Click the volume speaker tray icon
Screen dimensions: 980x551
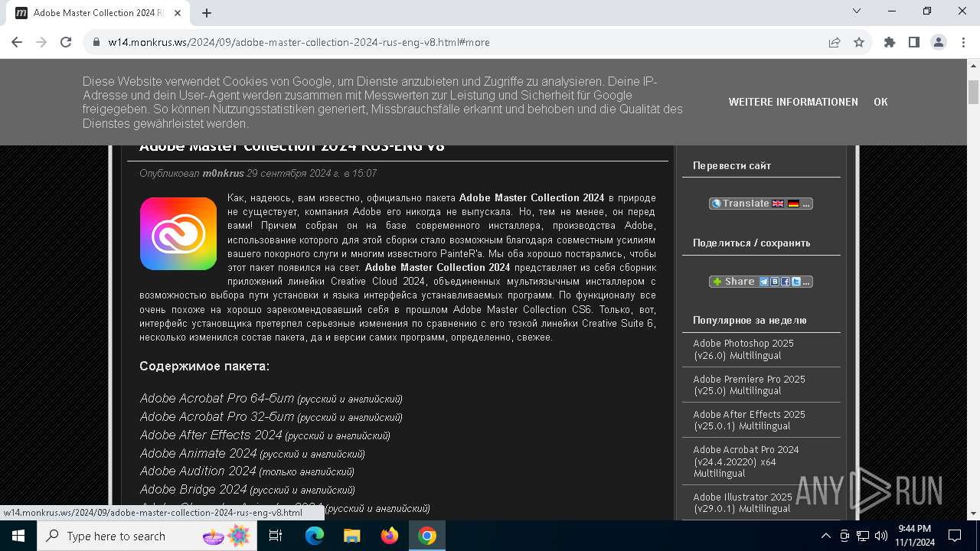[881, 536]
